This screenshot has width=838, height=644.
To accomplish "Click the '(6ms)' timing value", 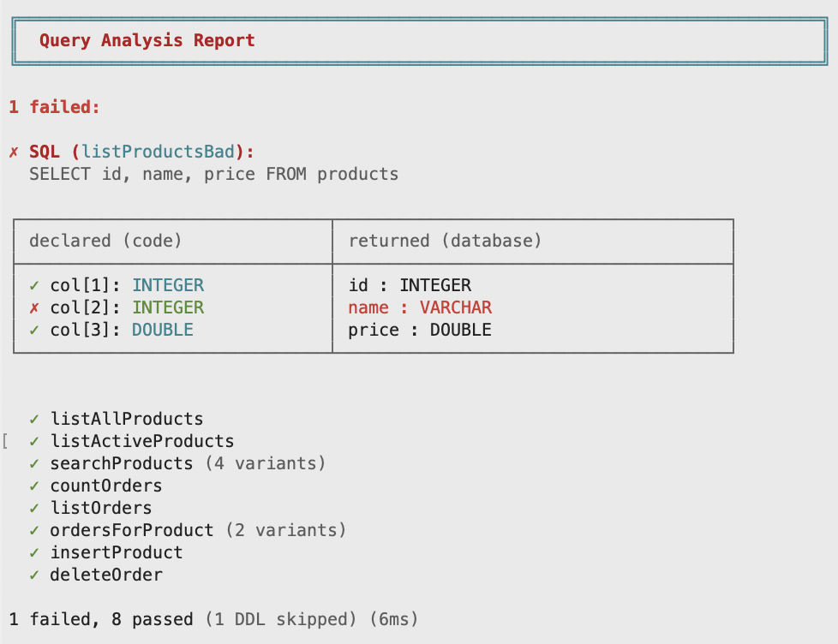I will [x=394, y=619].
